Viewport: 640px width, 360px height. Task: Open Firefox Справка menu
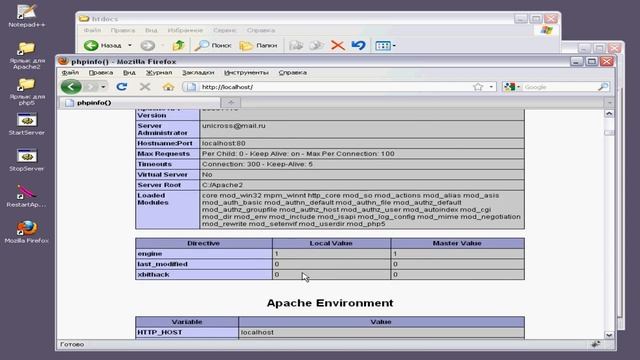pyautogui.click(x=293, y=72)
